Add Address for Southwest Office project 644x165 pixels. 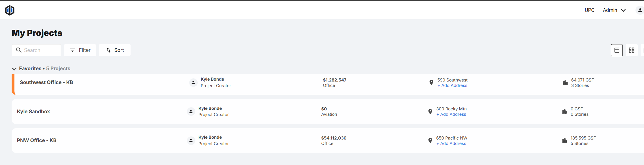click(x=452, y=85)
